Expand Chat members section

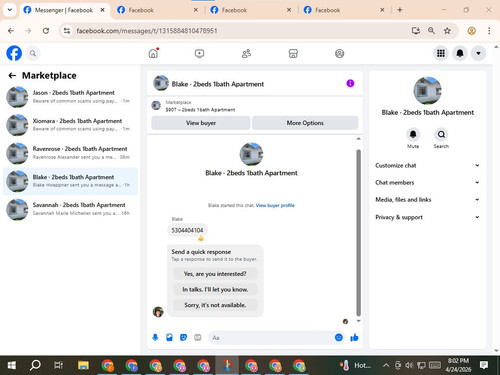pos(427,182)
